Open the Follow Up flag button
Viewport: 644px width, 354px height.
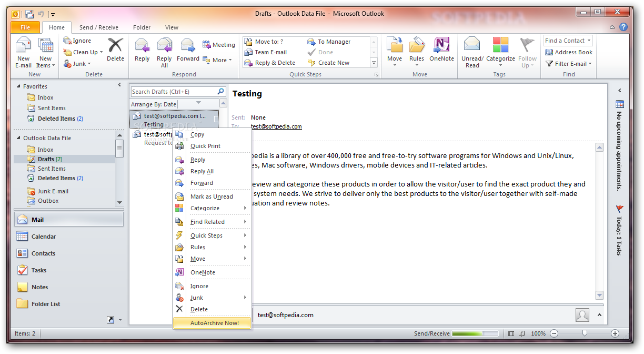(x=527, y=53)
